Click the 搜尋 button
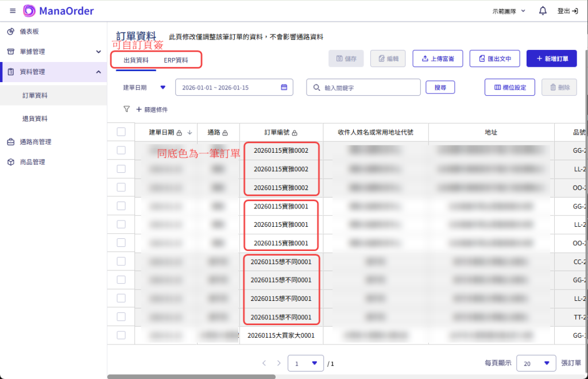Image resolution: width=588 pixels, height=379 pixels. point(440,87)
